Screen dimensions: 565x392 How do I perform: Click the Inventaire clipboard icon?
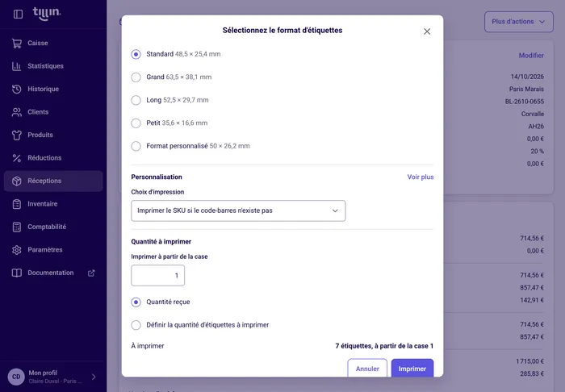[17, 204]
